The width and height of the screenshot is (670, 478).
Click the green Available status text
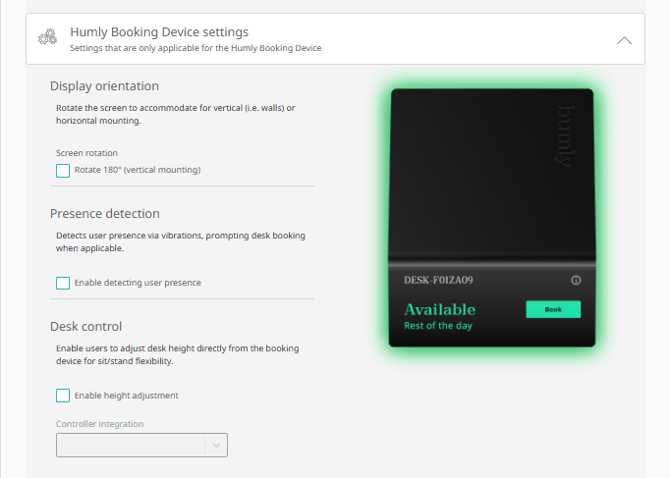pyautogui.click(x=439, y=309)
